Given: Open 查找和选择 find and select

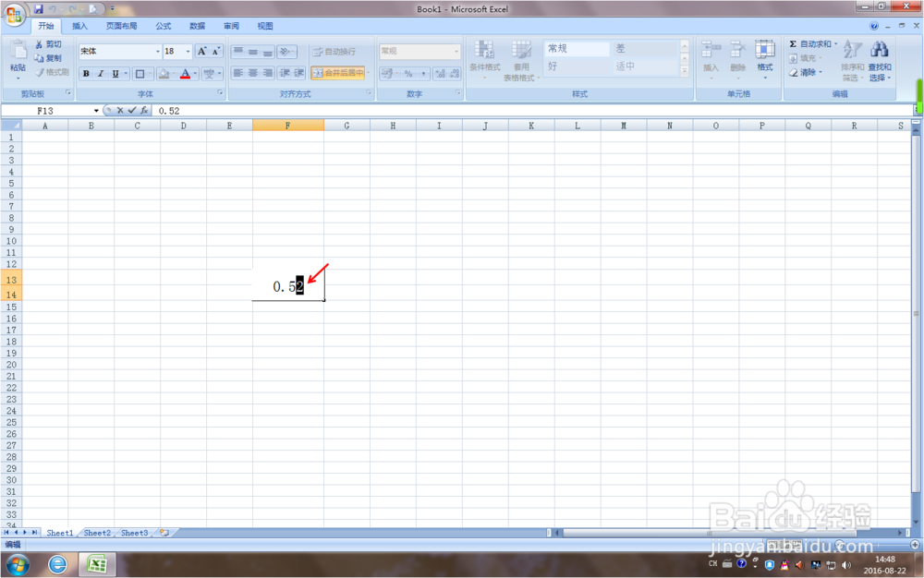Looking at the screenshot, I should tap(880, 60).
